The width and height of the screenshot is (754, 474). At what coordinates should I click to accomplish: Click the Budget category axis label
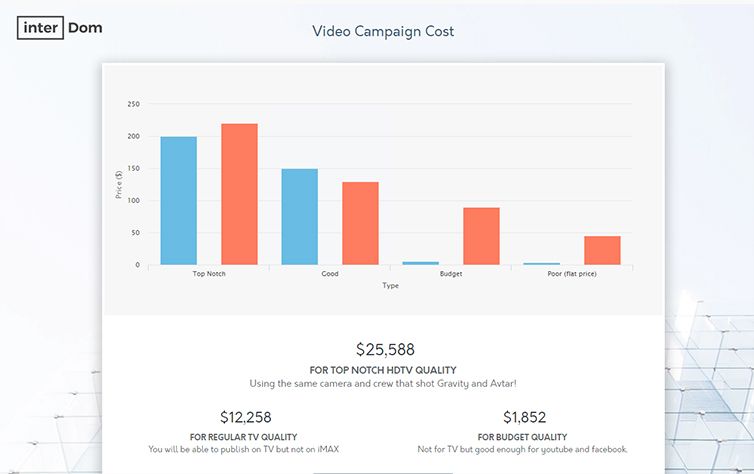point(451,273)
